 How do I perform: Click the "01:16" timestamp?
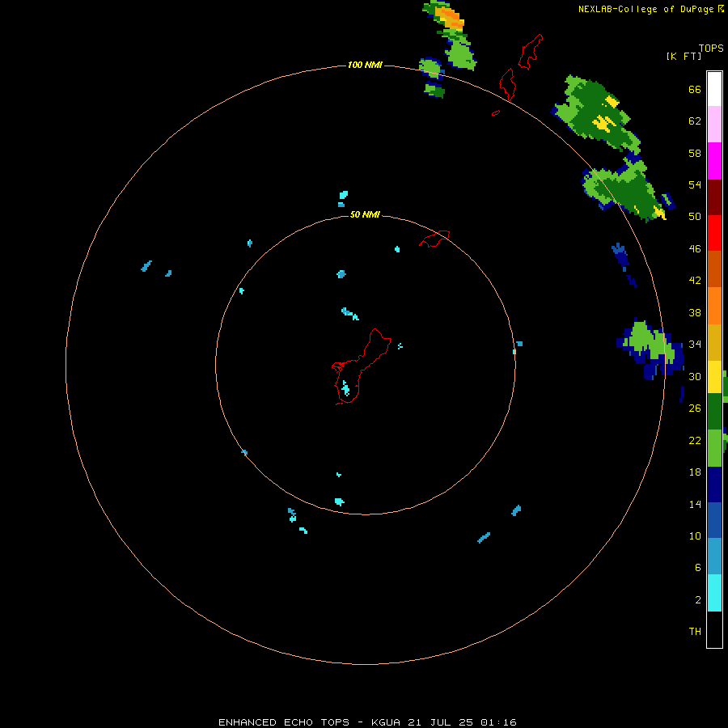point(498,722)
